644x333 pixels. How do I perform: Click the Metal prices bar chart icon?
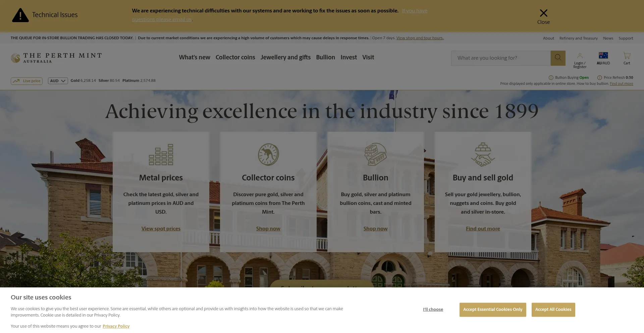(161, 155)
